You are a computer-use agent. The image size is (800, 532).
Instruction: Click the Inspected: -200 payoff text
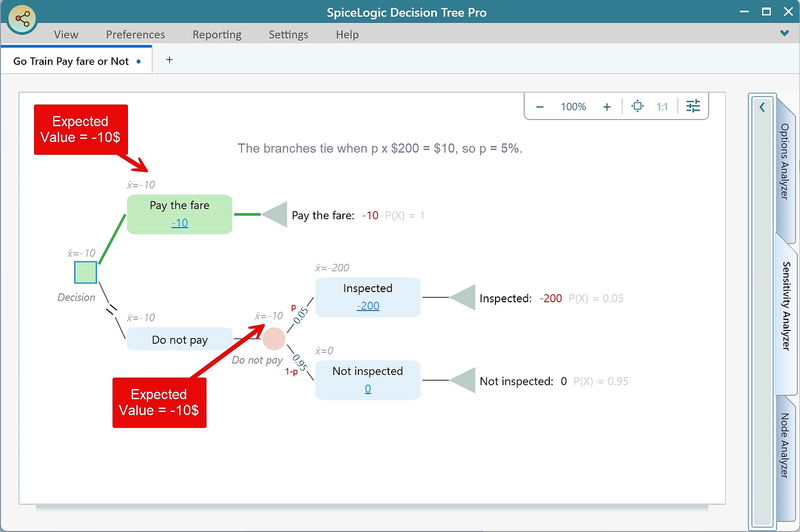(521, 299)
